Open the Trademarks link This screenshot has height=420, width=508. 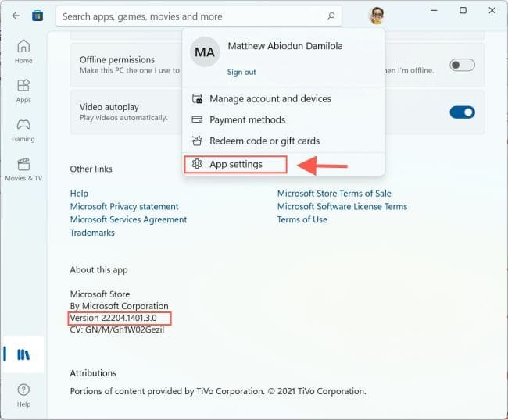[x=92, y=233]
